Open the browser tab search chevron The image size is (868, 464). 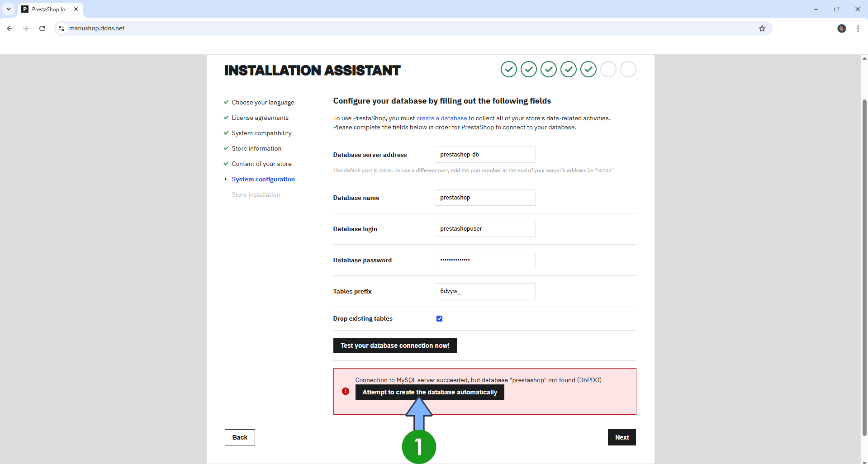coord(9,9)
